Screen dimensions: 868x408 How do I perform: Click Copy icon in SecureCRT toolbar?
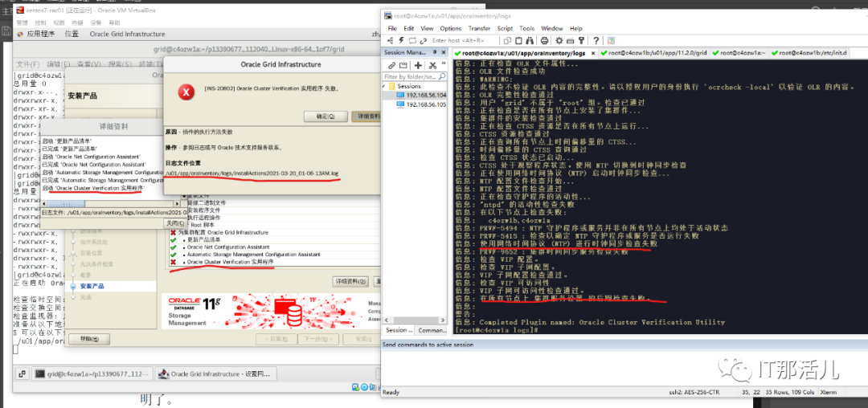tap(507, 40)
